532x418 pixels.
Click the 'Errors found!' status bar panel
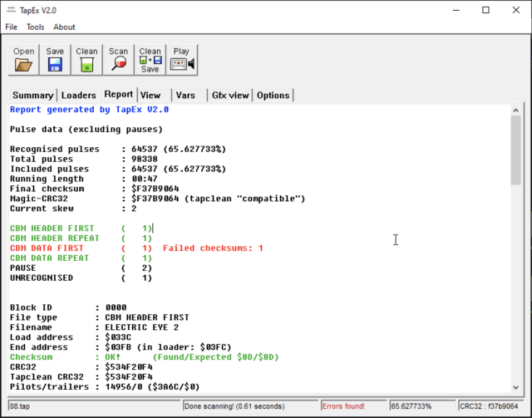point(342,407)
